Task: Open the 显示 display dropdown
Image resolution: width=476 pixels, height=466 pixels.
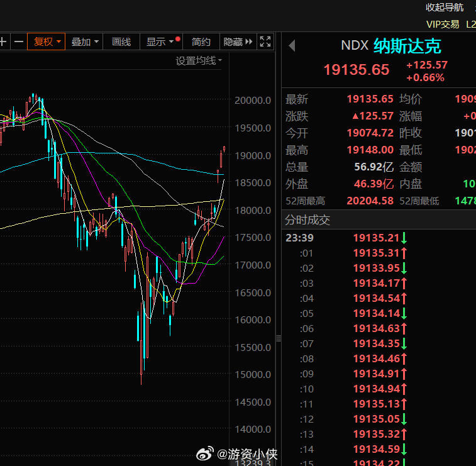Action: [x=161, y=42]
